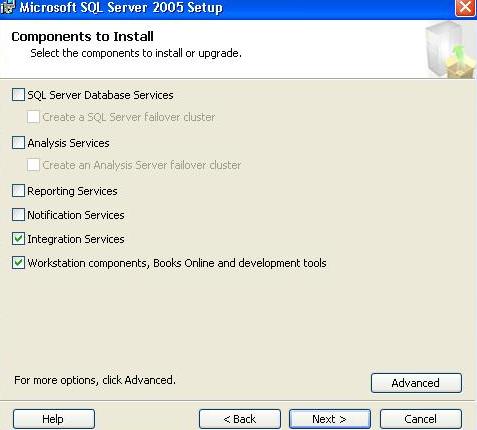Toggle Create an Analysis Server failover cluster
The width and height of the screenshot is (477, 430).
(x=33, y=165)
